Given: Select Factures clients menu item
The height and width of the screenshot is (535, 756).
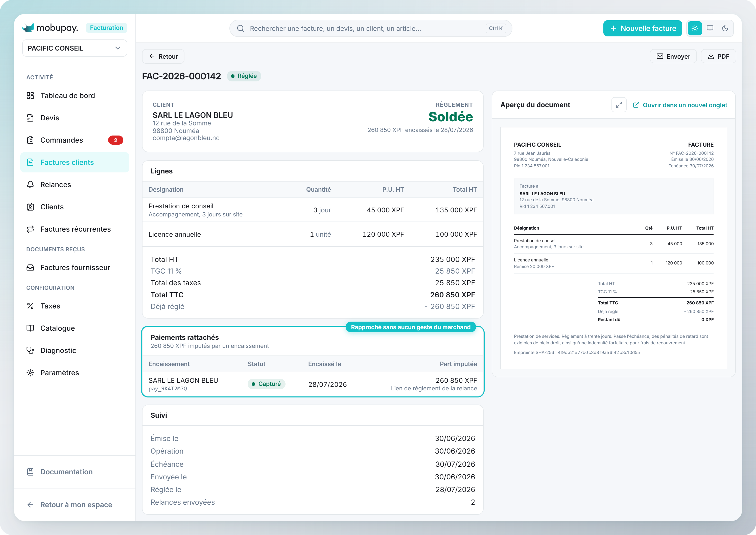Looking at the screenshot, I should pyautogui.click(x=75, y=162).
